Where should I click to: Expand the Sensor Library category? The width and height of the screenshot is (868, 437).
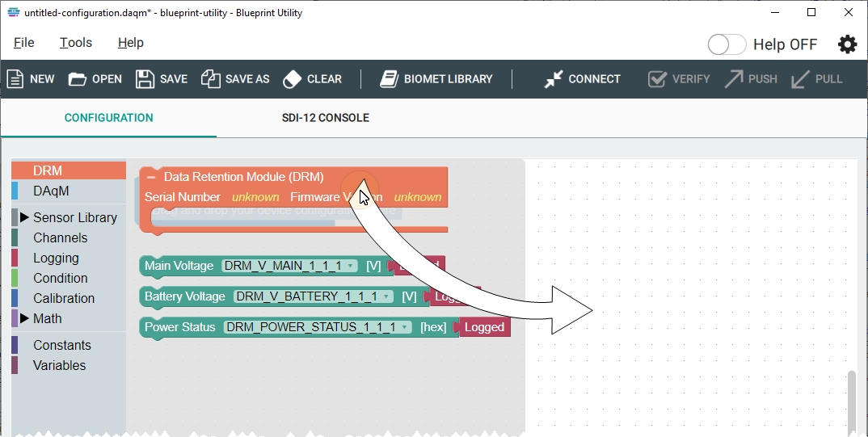24,217
